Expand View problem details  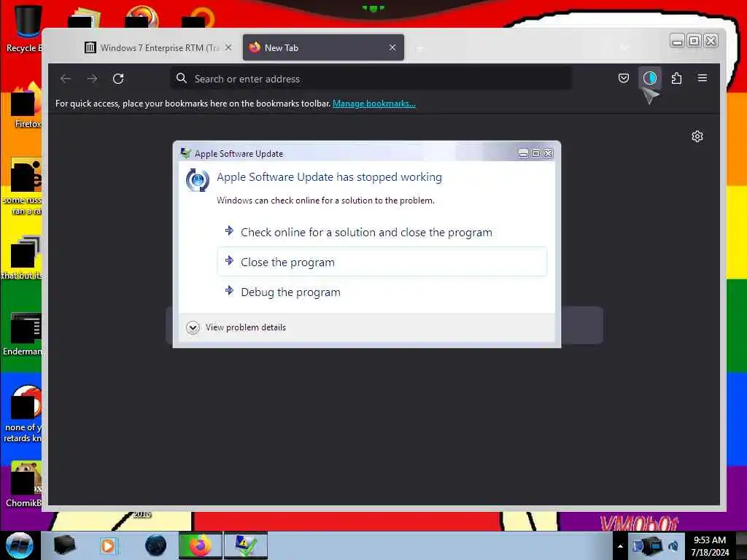click(x=236, y=327)
